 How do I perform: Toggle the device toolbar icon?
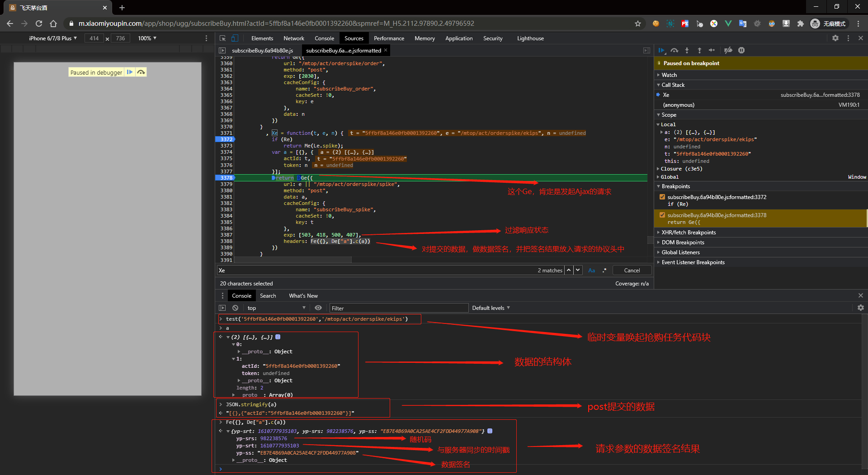pyautogui.click(x=235, y=38)
